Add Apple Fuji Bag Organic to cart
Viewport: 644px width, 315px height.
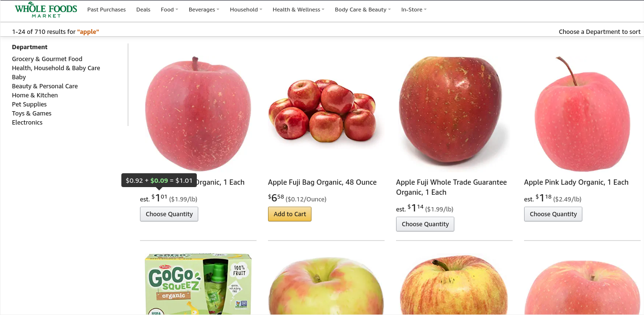[290, 214]
